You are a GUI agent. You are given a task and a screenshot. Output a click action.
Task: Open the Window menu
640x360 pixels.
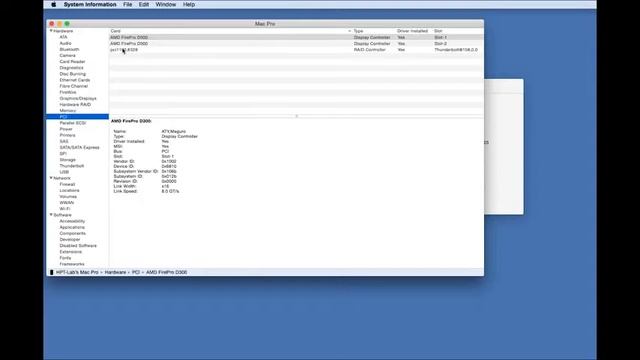pyautogui.click(x=166, y=4)
